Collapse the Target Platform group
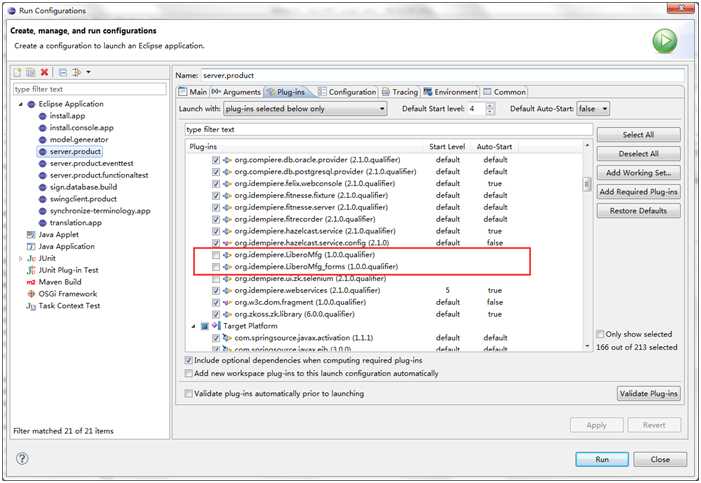The height and width of the screenshot is (483, 701). click(x=194, y=326)
